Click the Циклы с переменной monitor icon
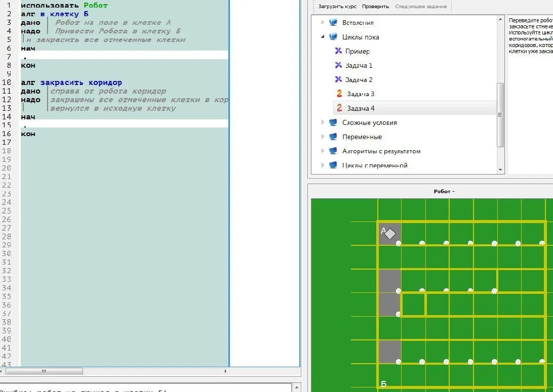This screenshot has width=553, height=392. [x=333, y=165]
